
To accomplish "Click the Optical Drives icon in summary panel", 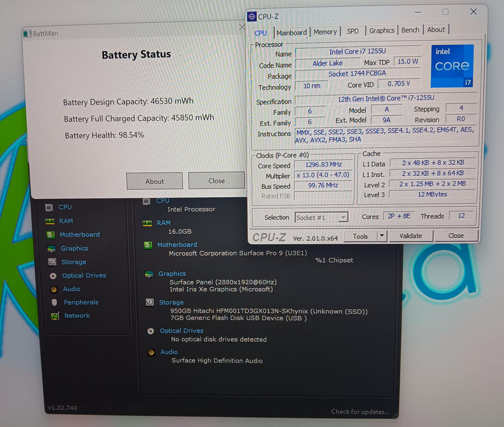I will pyautogui.click(x=151, y=331).
